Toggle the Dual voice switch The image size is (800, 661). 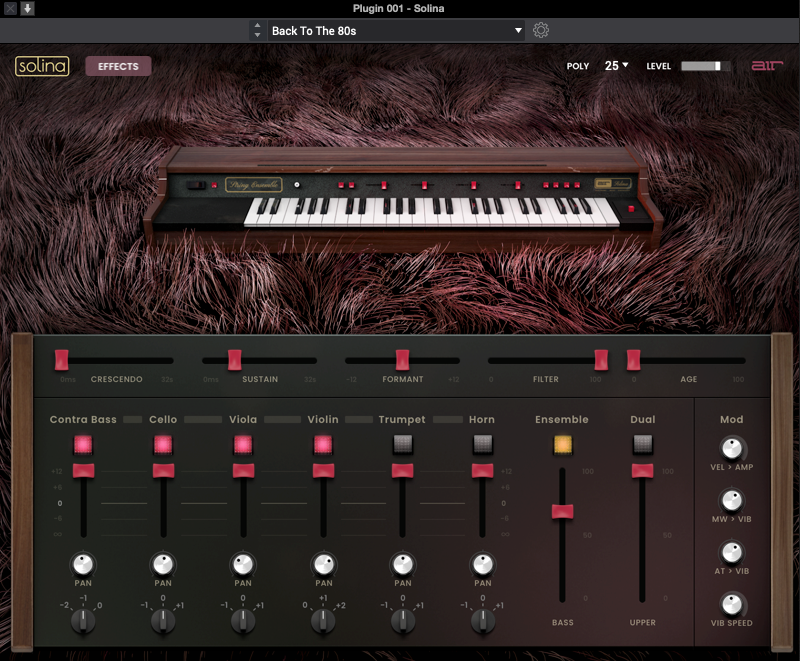pos(643,443)
